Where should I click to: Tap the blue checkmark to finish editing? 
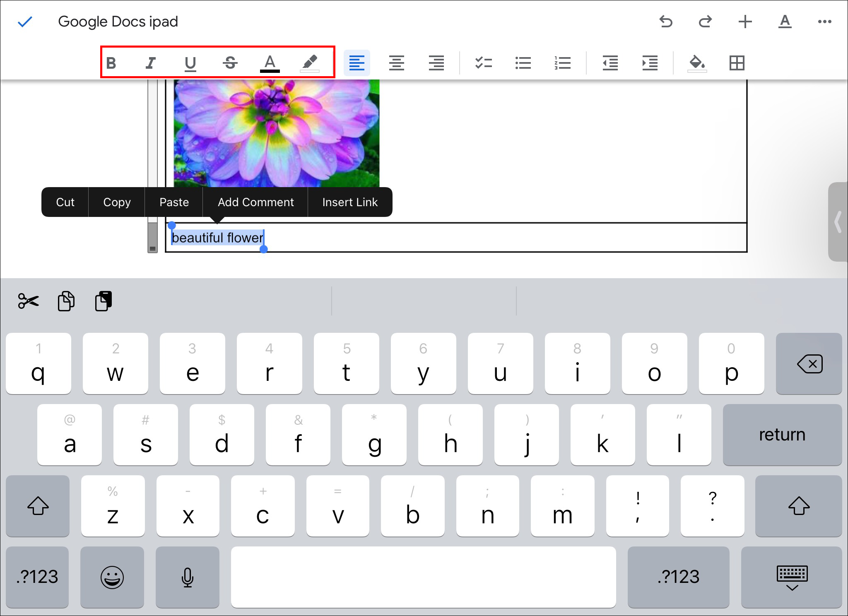[x=25, y=22]
